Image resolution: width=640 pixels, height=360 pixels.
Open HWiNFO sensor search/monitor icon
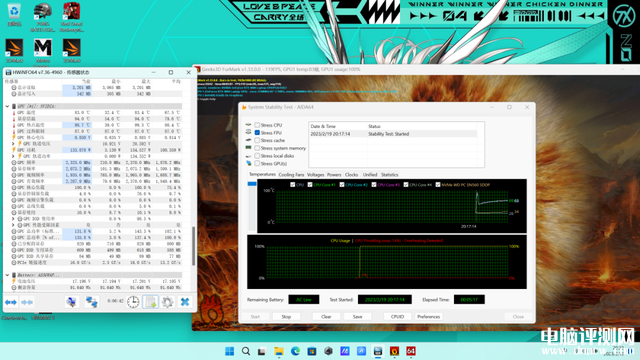tap(71, 302)
